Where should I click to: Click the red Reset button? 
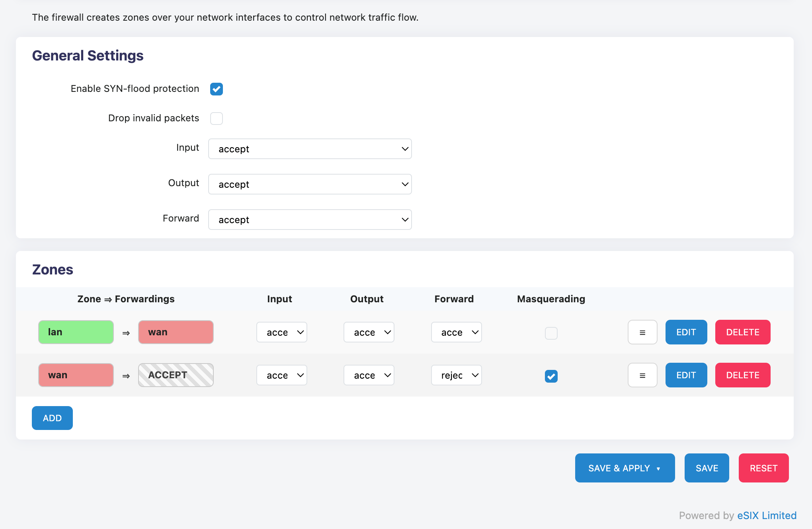coord(763,468)
